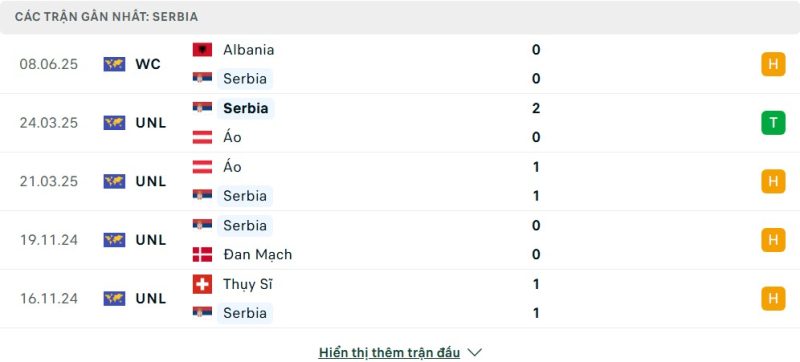Viewport: 800px width, 362px height.
Task: Expand more matches with the chevron arrow
Action: point(474,352)
